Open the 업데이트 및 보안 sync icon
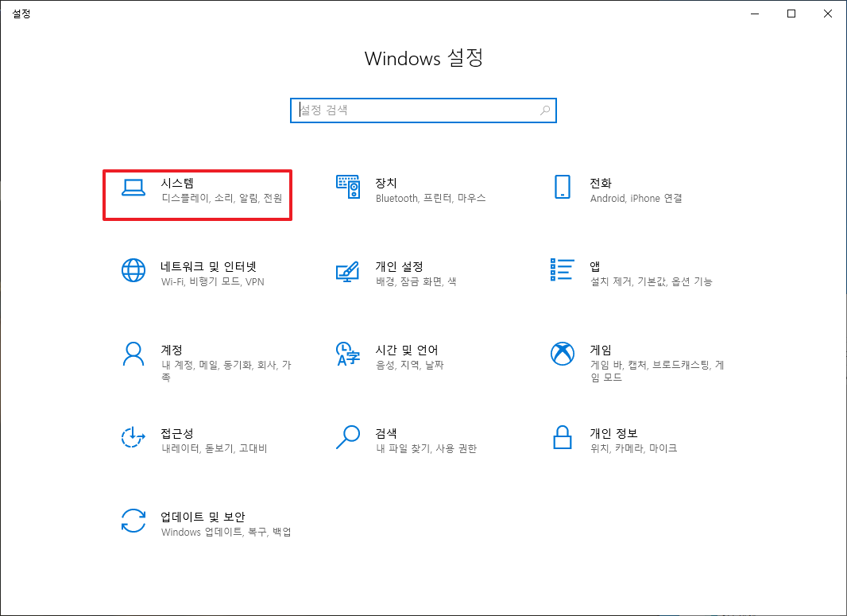 click(133, 521)
